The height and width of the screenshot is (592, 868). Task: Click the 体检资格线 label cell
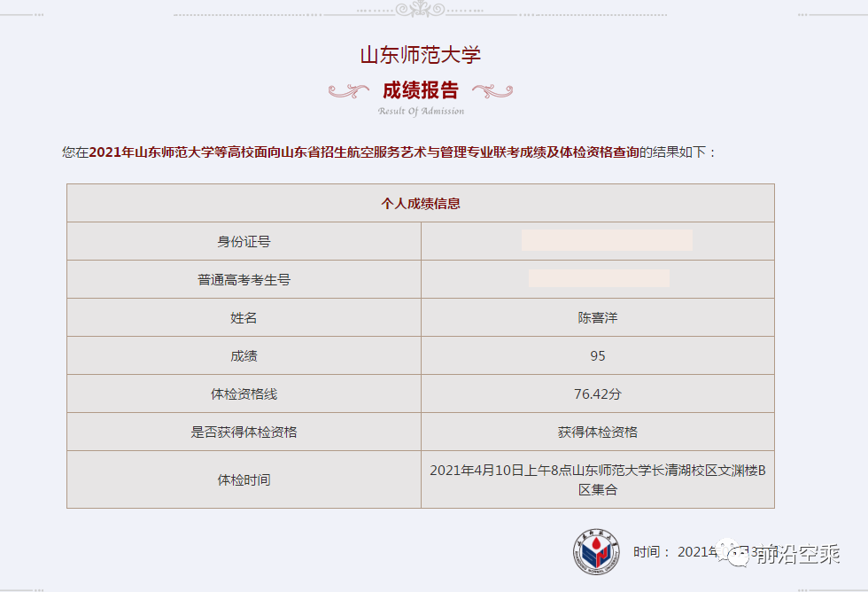coord(244,393)
